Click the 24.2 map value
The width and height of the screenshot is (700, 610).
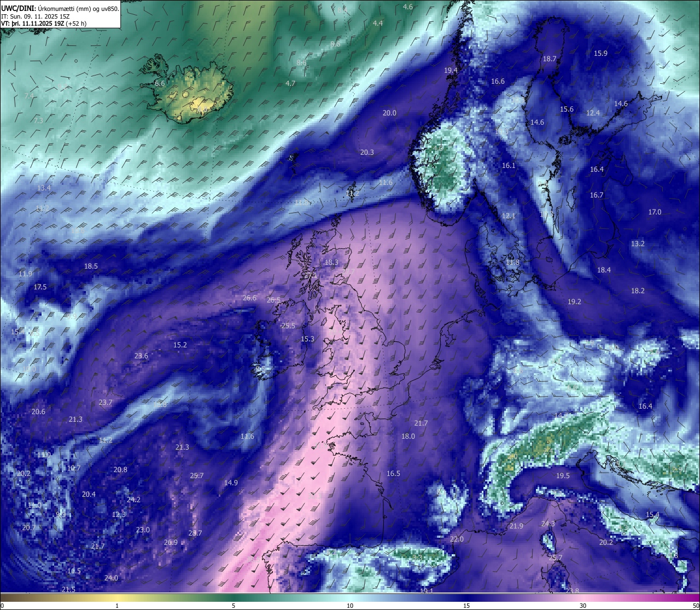(133, 500)
